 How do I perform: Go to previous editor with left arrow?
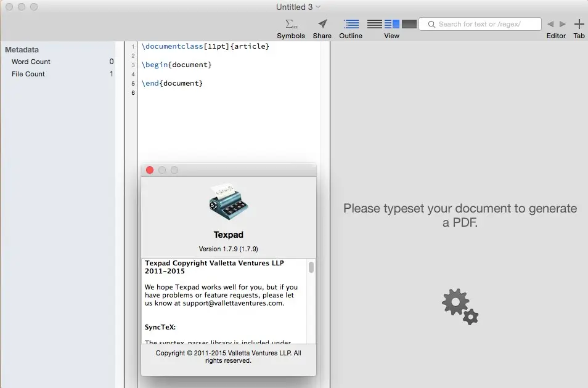(x=550, y=24)
